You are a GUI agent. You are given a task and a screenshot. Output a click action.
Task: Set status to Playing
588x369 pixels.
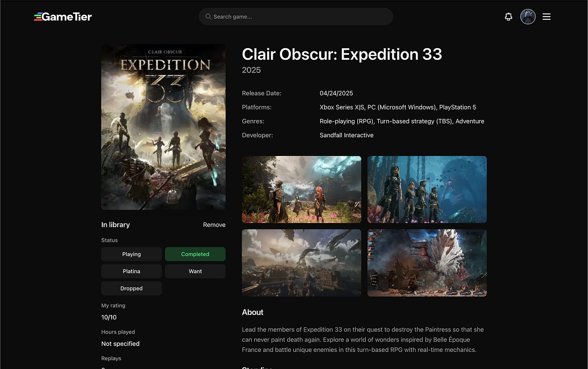coord(131,254)
